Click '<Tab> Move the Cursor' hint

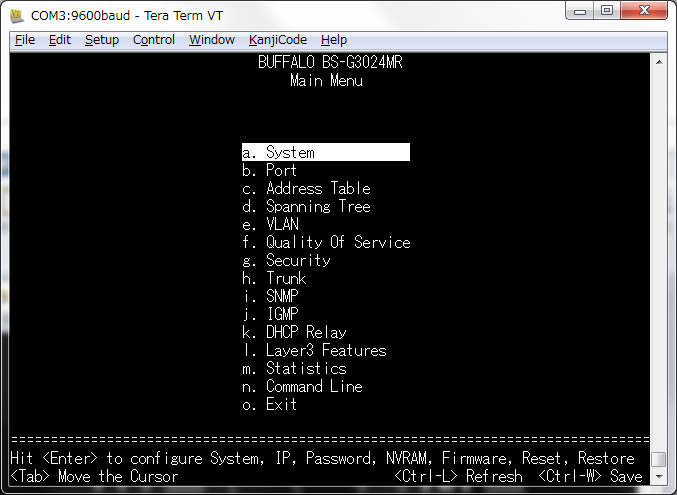[x=94, y=476]
